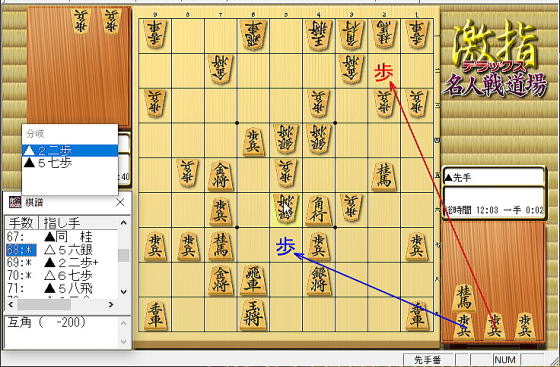The height and width of the screenshot is (367, 560).
Task: Click the move list scroll-down arrow
Action: tap(124, 292)
